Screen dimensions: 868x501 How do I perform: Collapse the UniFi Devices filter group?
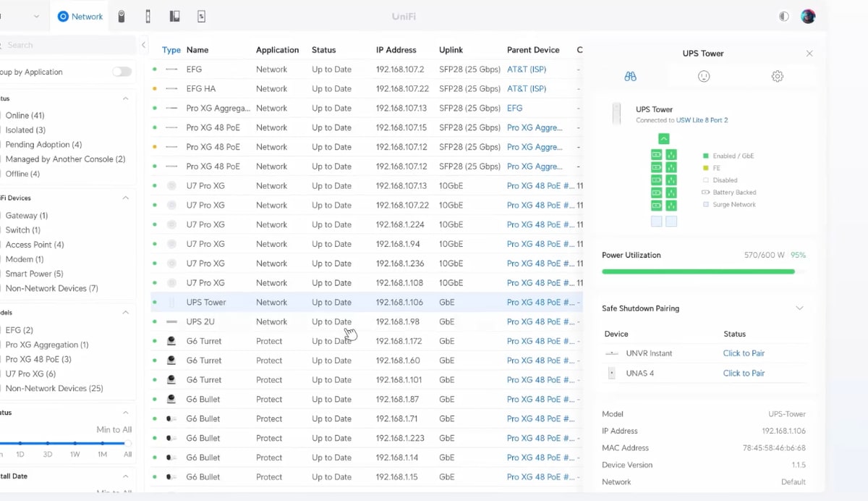pos(125,198)
